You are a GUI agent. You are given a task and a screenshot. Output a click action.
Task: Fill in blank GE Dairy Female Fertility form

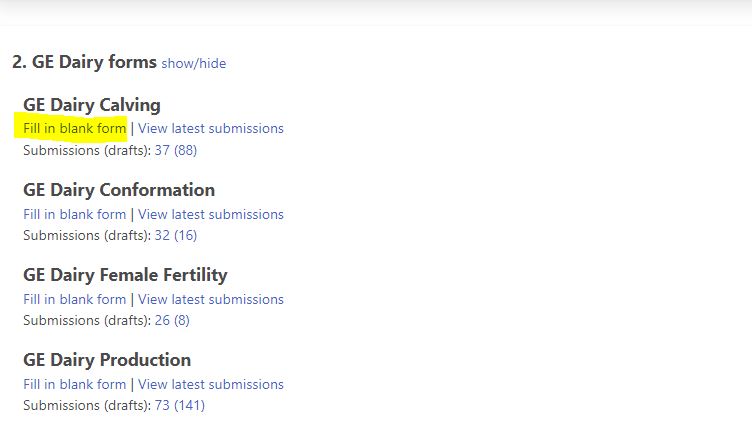(75, 299)
